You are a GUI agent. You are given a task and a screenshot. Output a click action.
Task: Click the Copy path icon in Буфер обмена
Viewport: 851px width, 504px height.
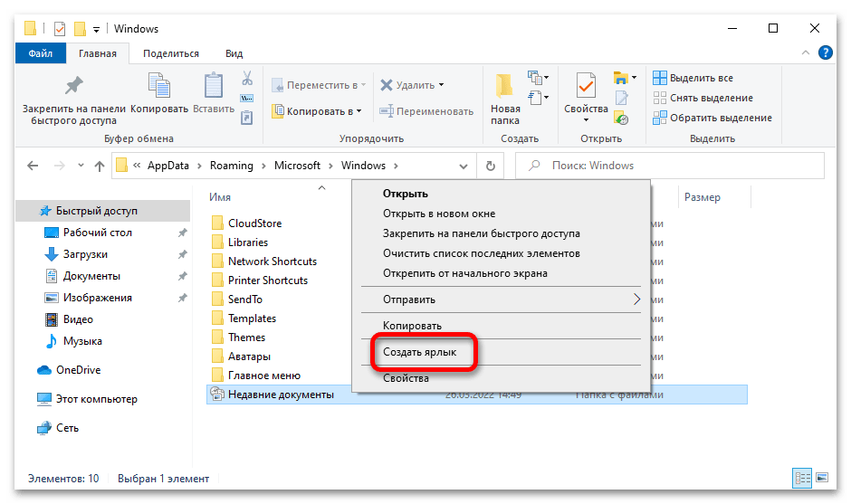247,99
